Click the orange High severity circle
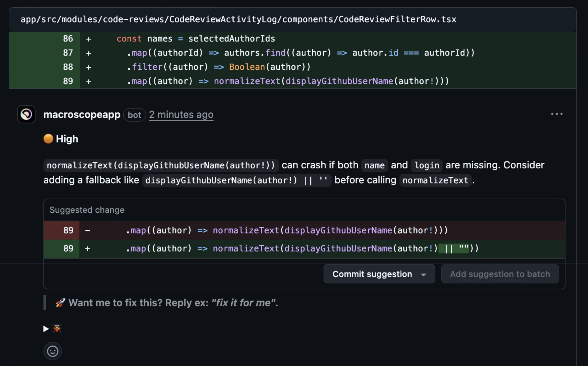This screenshot has width=588, height=366. tap(48, 139)
